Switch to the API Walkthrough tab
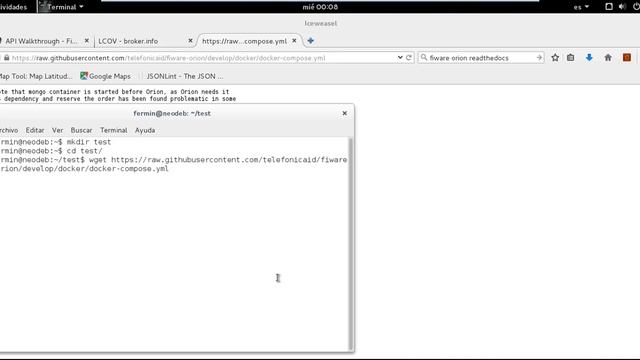The width and height of the screenshot is (640, 360). [x=41, y=41]
